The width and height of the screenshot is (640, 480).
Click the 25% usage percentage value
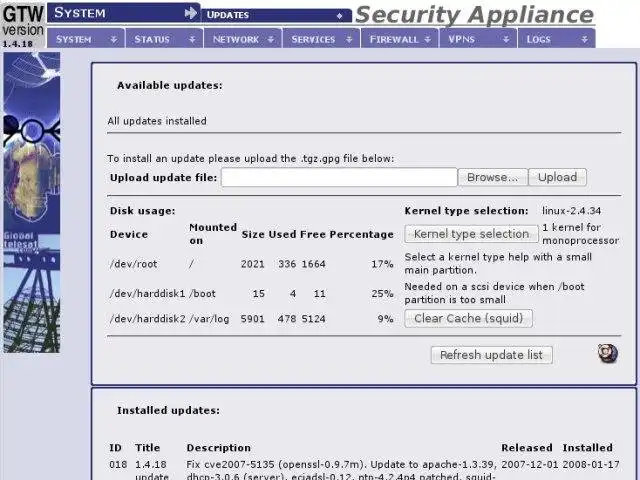pos(382,293)
